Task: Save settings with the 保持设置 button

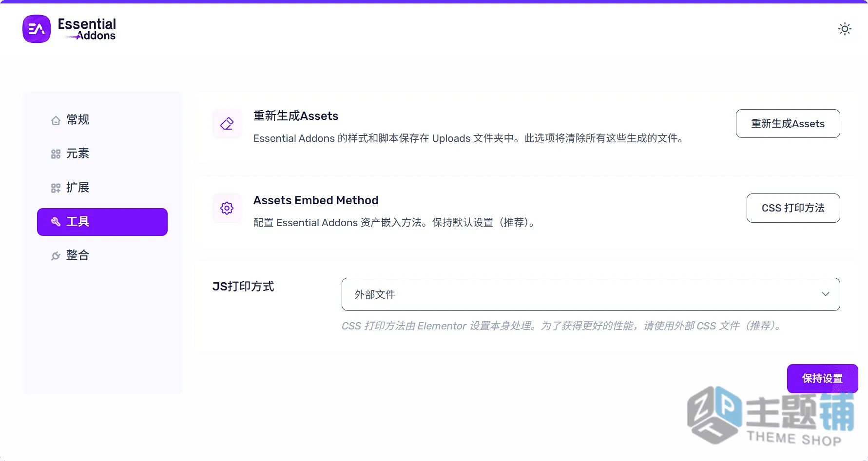Action: tap(822, 379)
